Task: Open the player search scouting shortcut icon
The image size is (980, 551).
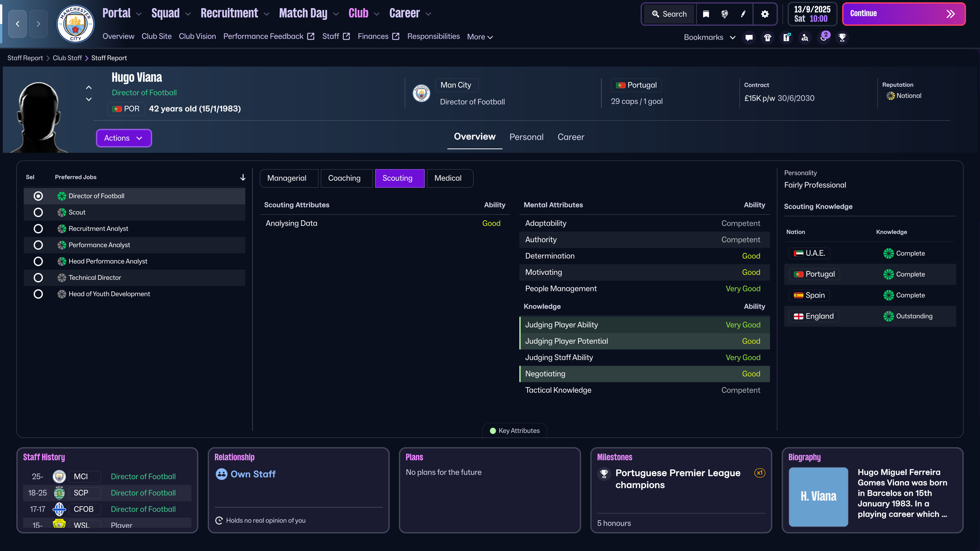Action: click(805, 37)
